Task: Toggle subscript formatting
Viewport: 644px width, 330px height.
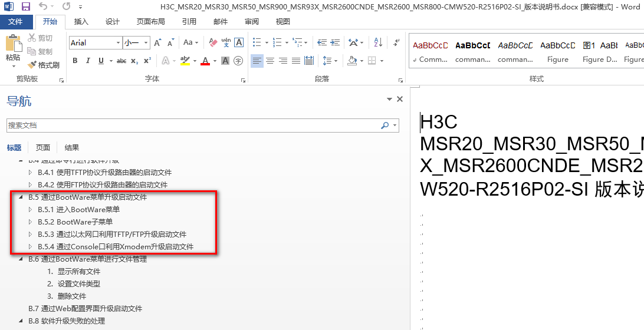Action: pyautogui.click(x=134, y=61)
